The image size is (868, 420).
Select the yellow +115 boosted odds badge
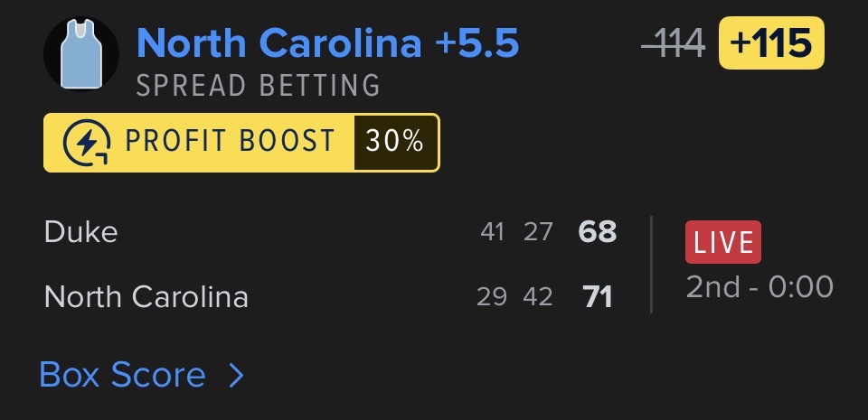pos(771,42)
